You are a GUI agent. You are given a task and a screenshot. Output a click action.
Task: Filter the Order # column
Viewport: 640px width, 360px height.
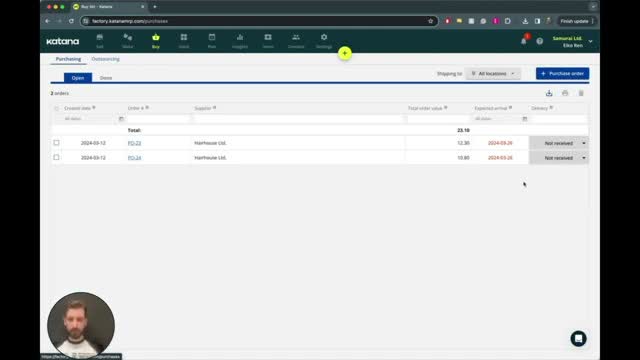(147, 108)
